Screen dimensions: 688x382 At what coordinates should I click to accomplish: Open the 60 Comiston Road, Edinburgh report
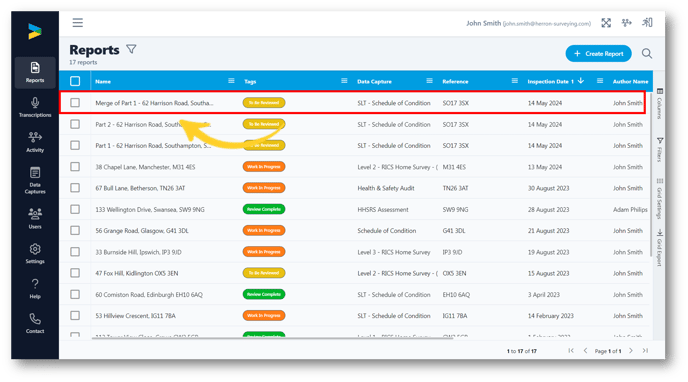149,295
